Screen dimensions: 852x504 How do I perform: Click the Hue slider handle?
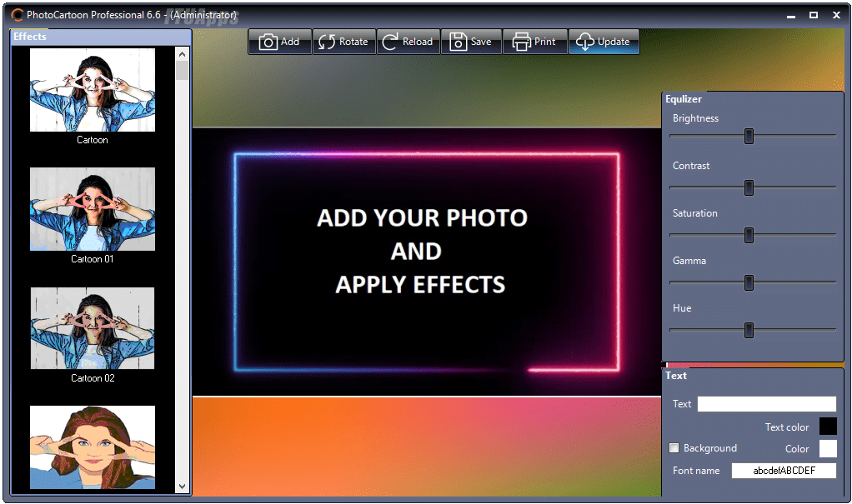coord(749,330)
